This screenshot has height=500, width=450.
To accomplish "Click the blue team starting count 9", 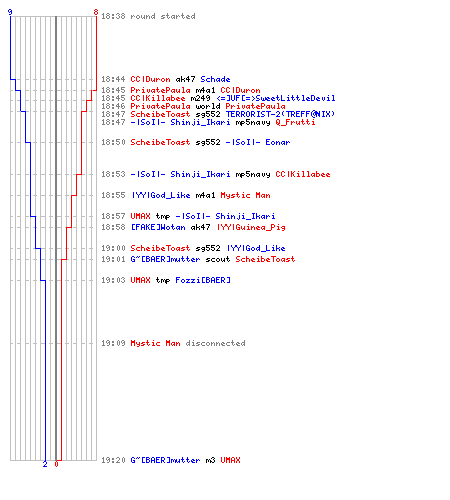I will point(10,12).
